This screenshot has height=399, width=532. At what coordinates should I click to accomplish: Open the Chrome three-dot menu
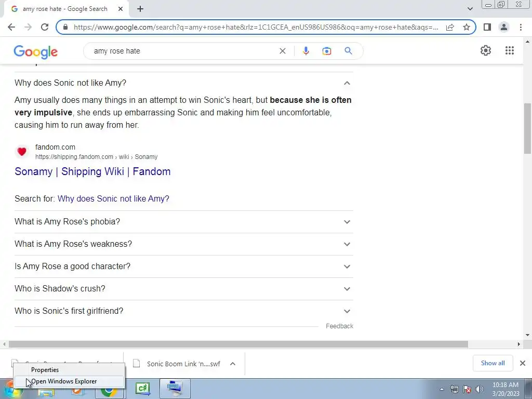tap(521, 27)
